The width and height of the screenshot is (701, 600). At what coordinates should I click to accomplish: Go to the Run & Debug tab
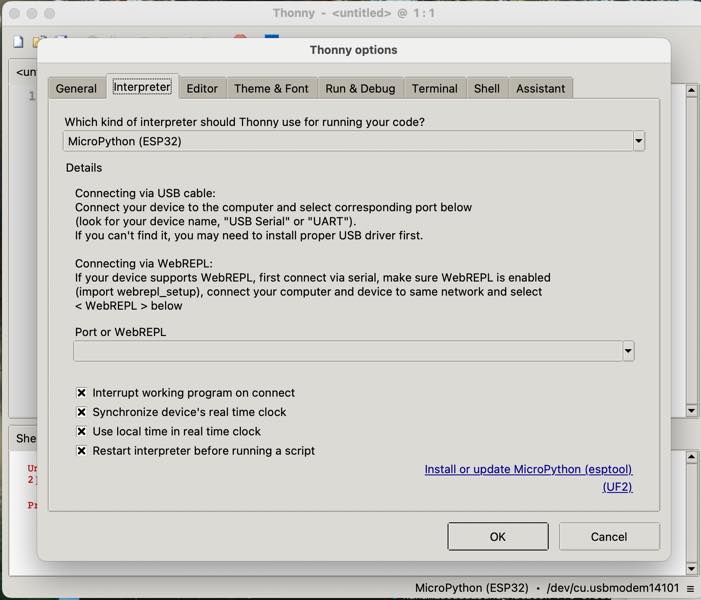(360, 89)
